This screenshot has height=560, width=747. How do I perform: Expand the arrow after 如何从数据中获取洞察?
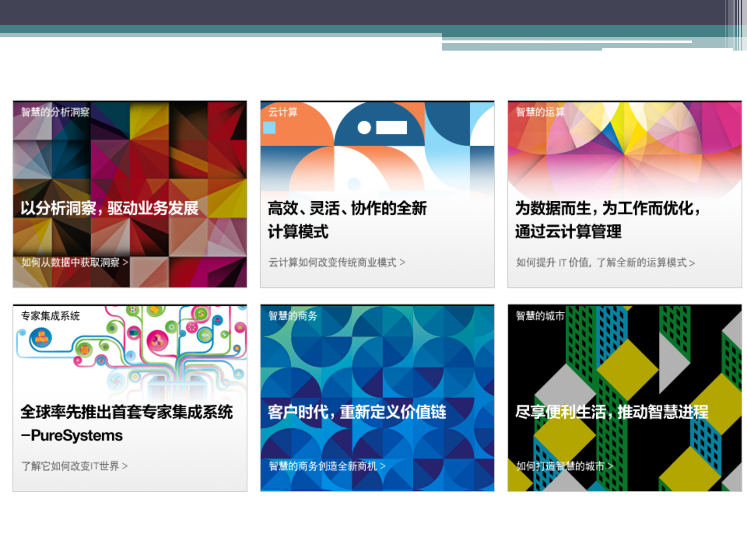point(126,262)
